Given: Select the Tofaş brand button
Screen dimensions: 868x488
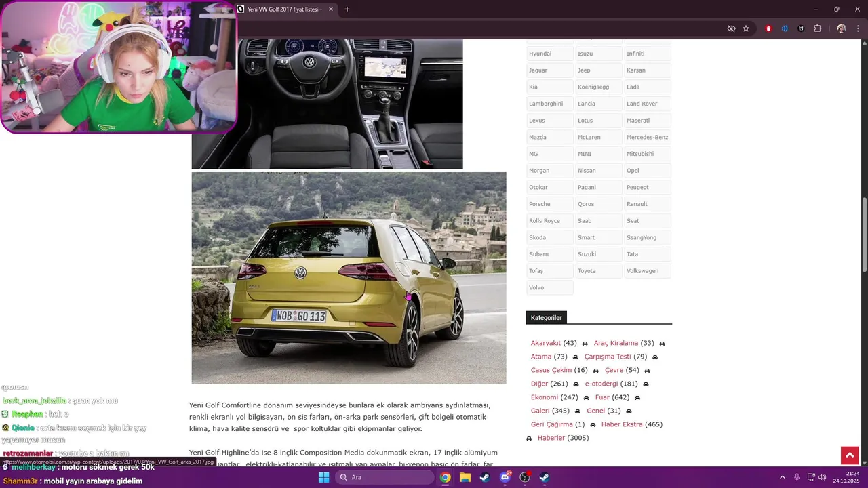Looking at the screenshot, I should click(x=550, y=271).
